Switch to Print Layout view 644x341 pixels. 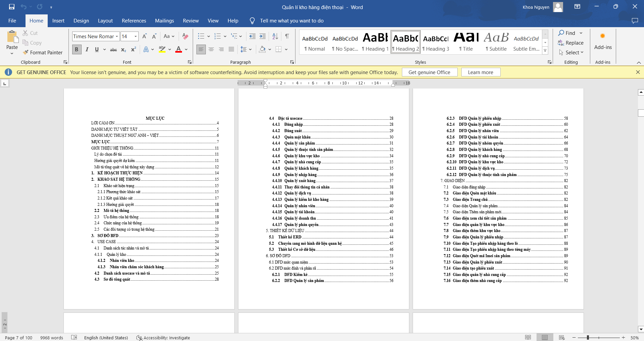[545, 337]
